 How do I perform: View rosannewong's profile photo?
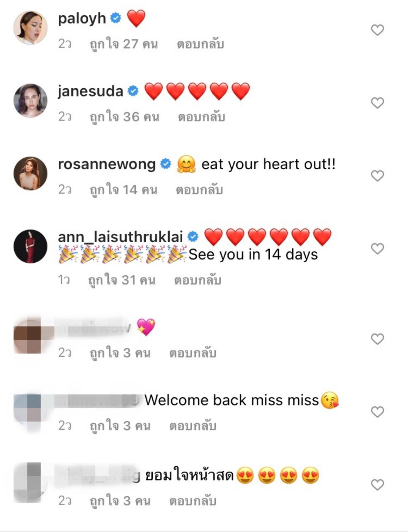30,173
